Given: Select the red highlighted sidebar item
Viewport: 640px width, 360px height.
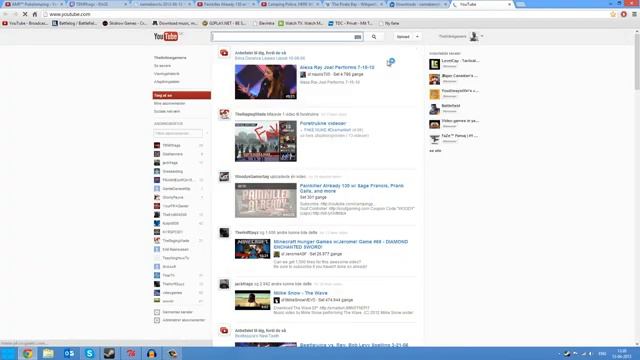Looking at the screenshot, I should (182, 96).
